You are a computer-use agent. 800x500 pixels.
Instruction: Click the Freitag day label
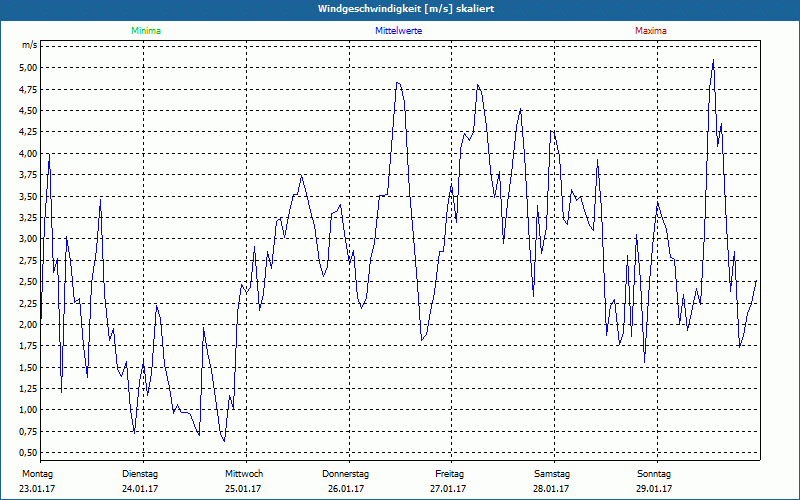[449, 474]
